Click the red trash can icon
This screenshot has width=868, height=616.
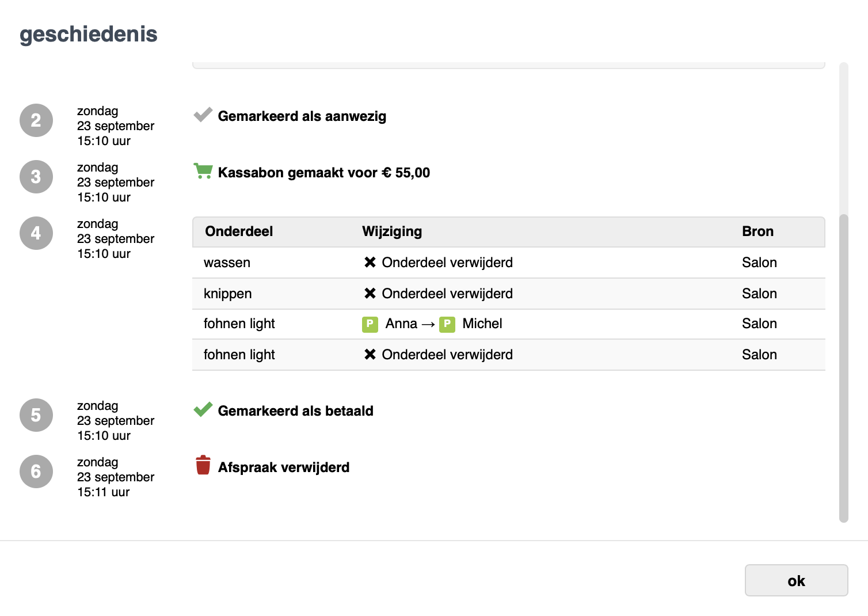pyautogui.click(x=203, y=465)
